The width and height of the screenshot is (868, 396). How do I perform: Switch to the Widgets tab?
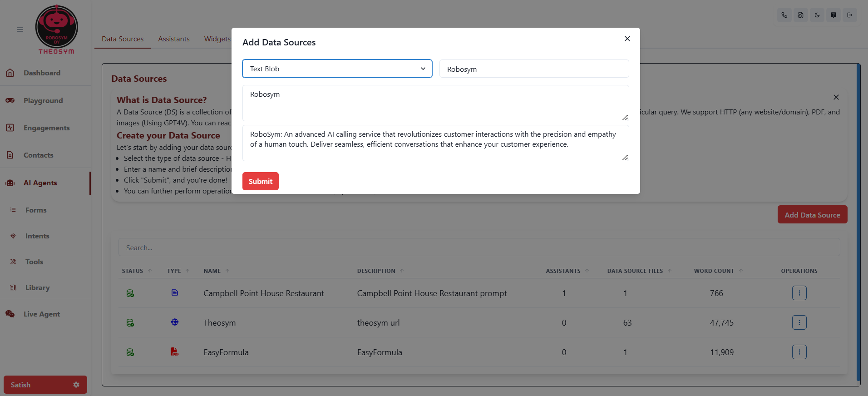(217, 39)
